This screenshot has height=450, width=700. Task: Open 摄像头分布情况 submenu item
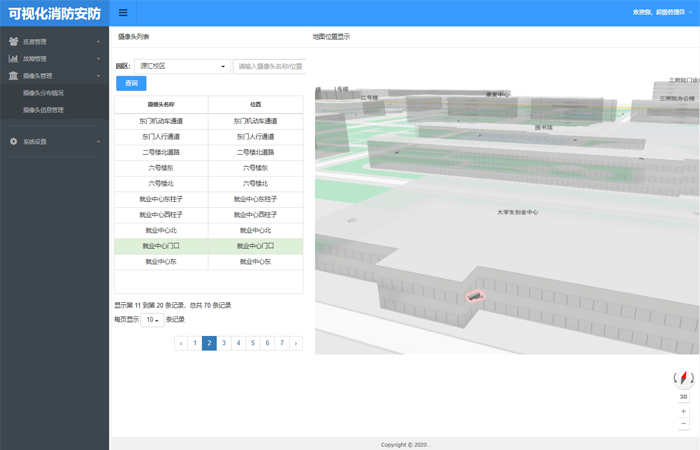tap(43, 93)
